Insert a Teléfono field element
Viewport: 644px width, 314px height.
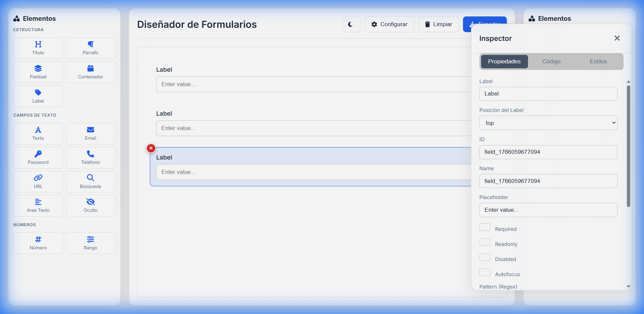(91, 158)
